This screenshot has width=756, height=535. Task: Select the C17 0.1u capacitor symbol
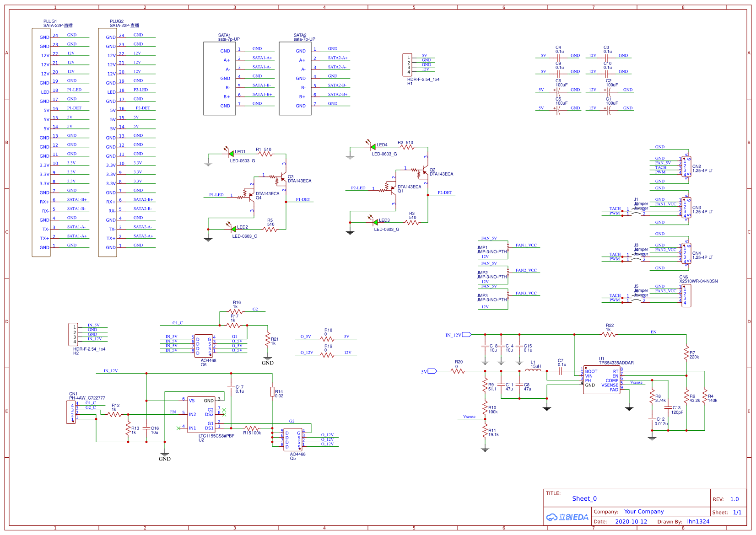(x=231, y=387)
